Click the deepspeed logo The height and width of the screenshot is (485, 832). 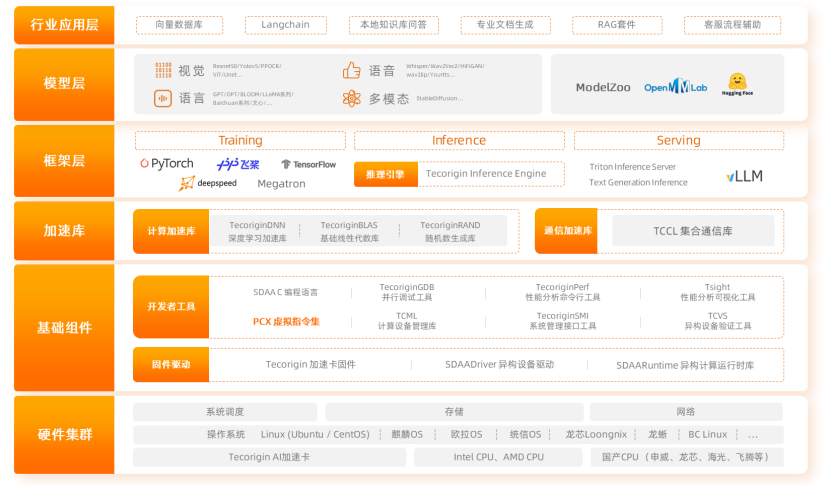pyautogui.click(x=210, y=184)
